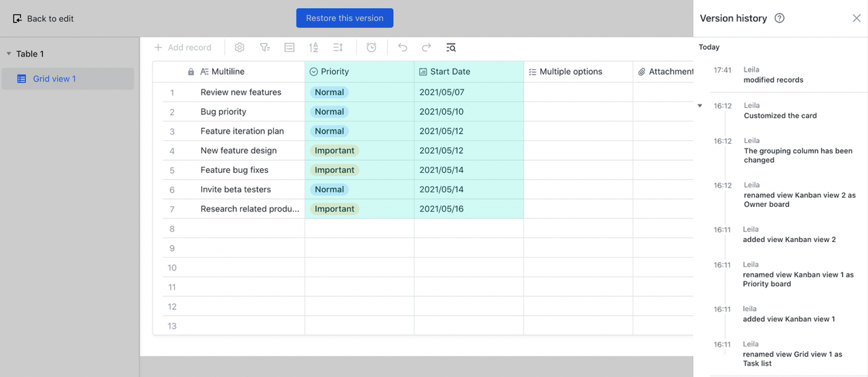Click the 2021/05/10 date cell
Image resolution: width=868 pixels, height=377 pixels.
click(x=469, y=112)
